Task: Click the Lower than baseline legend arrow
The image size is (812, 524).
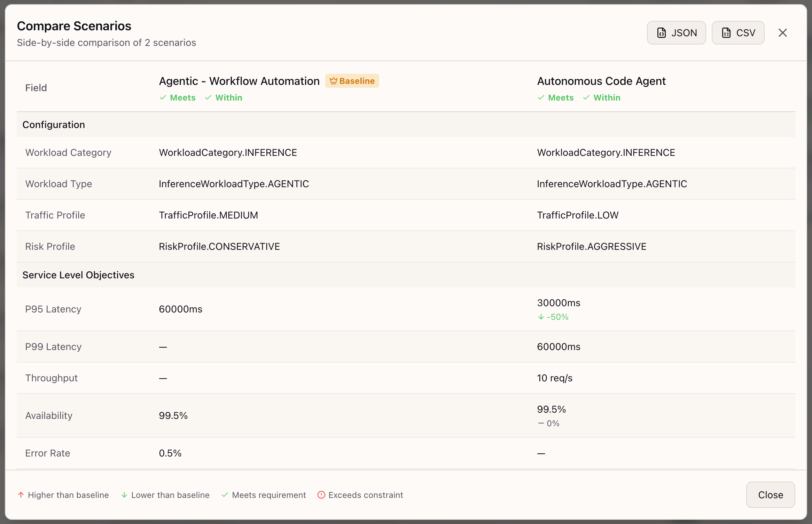Action: pyautogui.click(x=124, y=495)
